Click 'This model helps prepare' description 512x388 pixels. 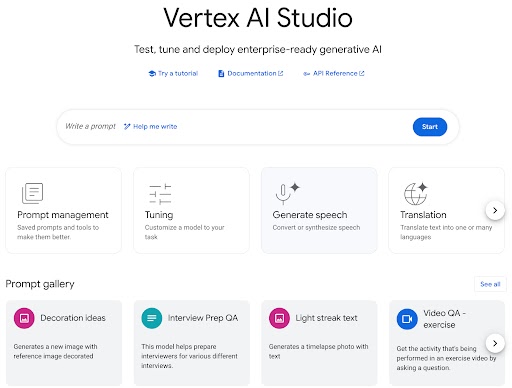coord(189,356)
